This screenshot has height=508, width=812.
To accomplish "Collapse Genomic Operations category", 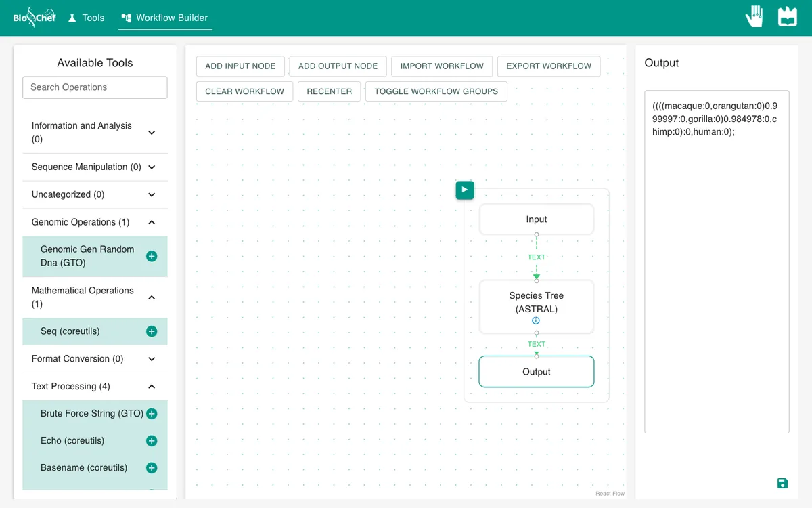I will pyautogui.click(x=95, y=222).
